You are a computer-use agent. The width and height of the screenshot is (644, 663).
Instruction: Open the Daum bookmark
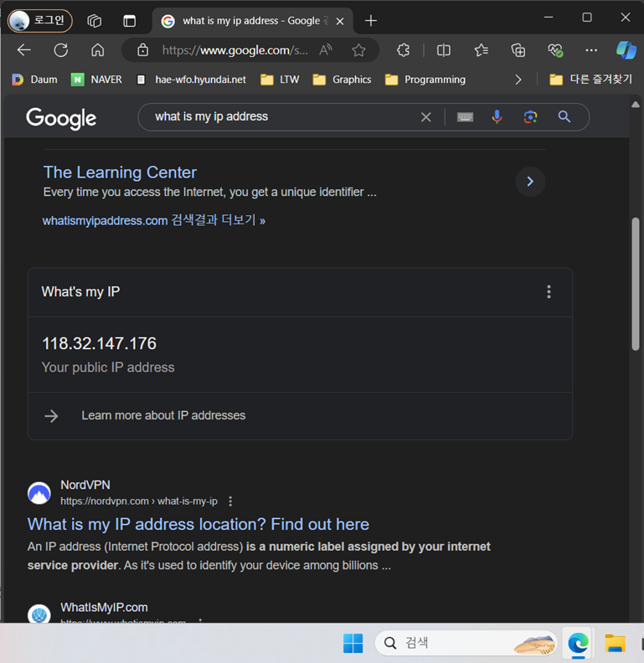point(34,80)
